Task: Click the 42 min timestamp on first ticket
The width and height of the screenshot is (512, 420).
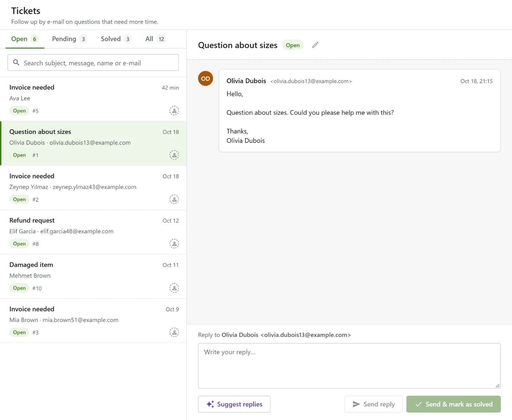Action: 170,88
